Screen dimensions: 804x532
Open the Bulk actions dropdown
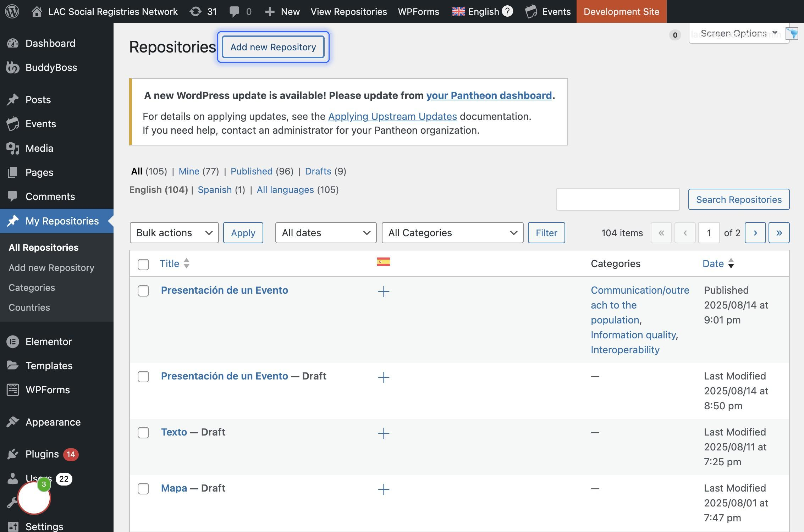(x=174, y=233)
